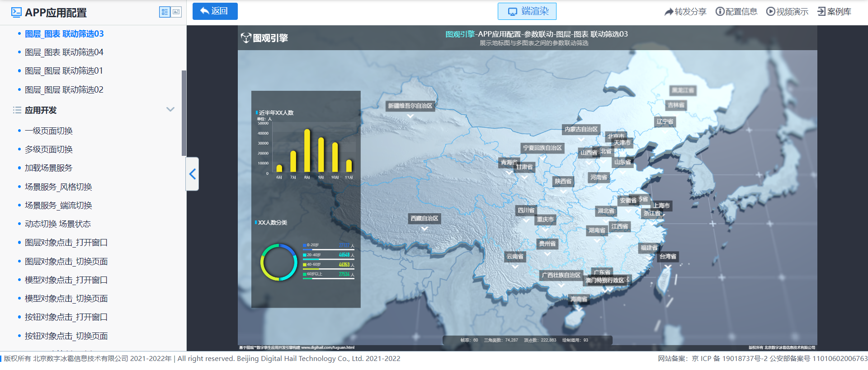Switch sidebar to thumbnail view icon
The image size is (868, 370).
(176, 12)
